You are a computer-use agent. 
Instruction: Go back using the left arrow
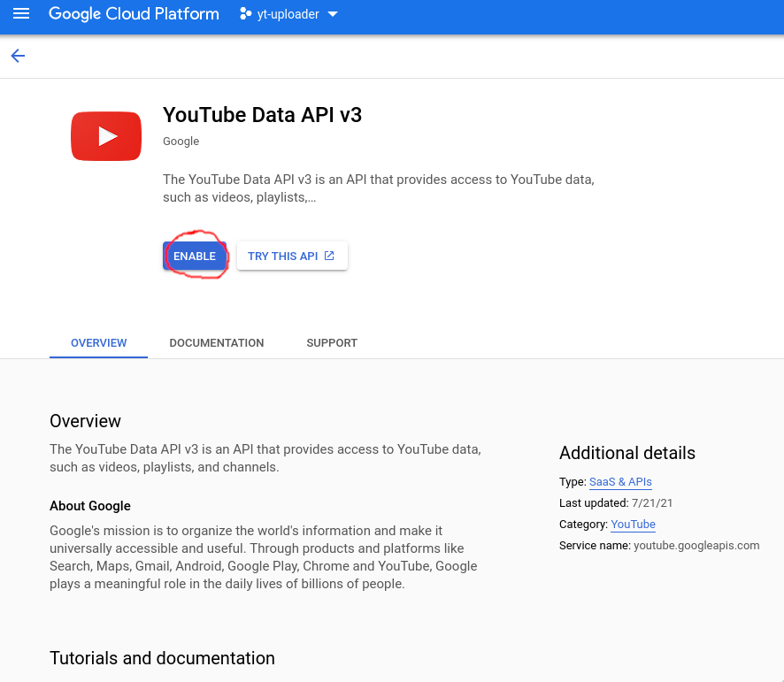click(x=18, y=56)
